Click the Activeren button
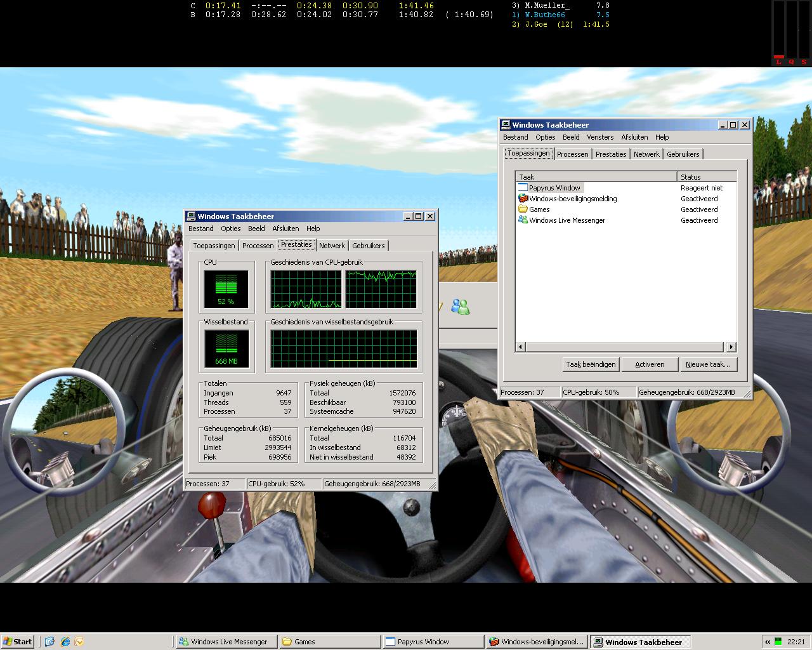The height and width of the screenshot is (650, 812). tap(650, 364)
